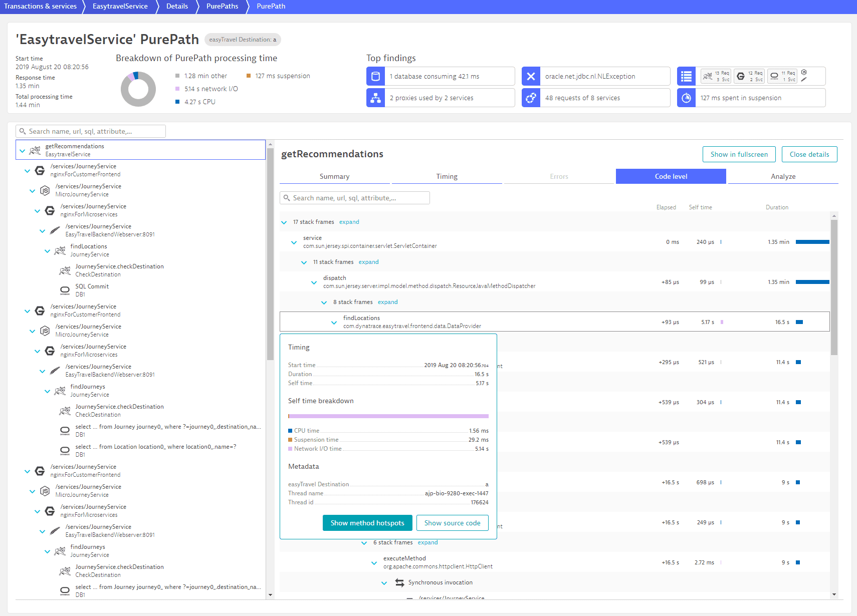Click Show source code button
The height and width of the screenshot is (616, 857).
(453, 523)
